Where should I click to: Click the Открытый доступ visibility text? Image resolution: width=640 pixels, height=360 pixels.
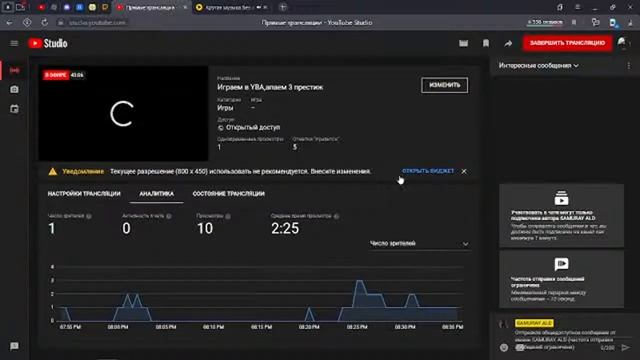[253, 127]
